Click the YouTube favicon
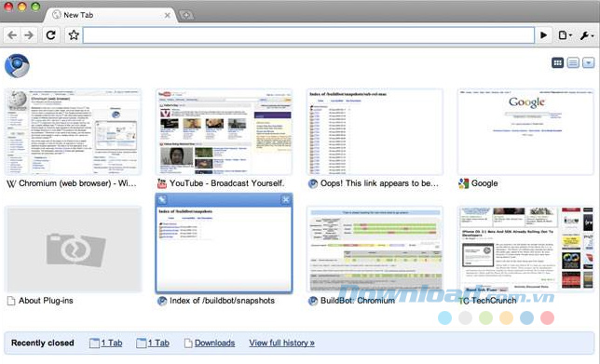 coord(162,184)
